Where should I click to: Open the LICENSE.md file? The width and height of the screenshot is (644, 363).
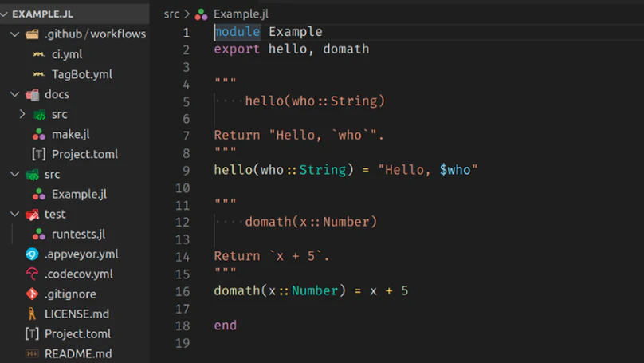click(77, 314)
